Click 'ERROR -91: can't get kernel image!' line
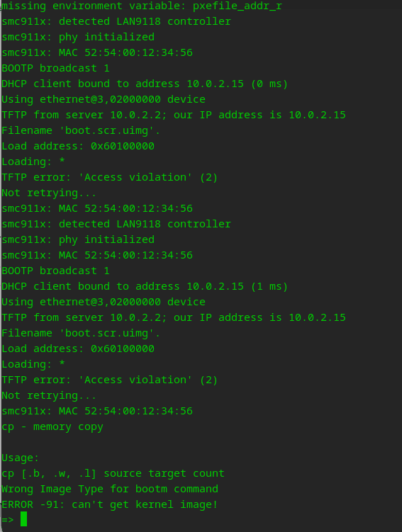This screenshot has width=402, height=532. 109,504
